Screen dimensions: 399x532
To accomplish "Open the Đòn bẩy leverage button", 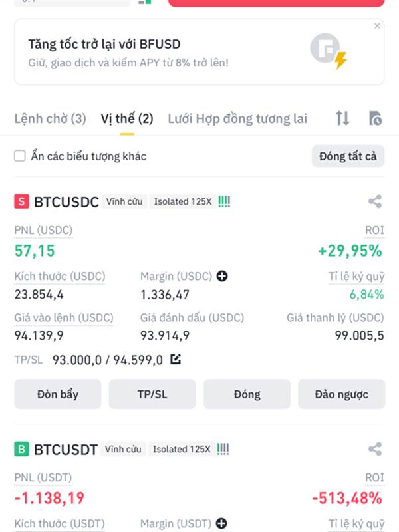I will pyautogui.click(x=58, y=394).
